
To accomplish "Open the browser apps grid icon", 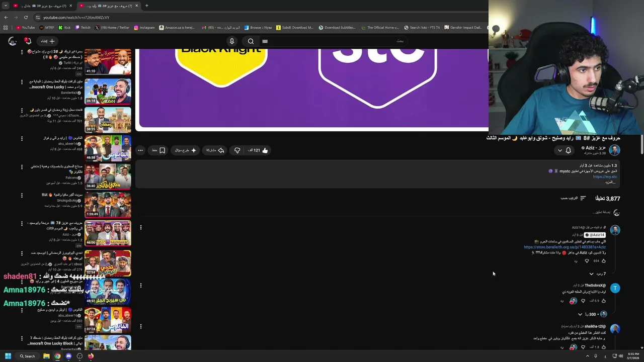I will (6, 28).
